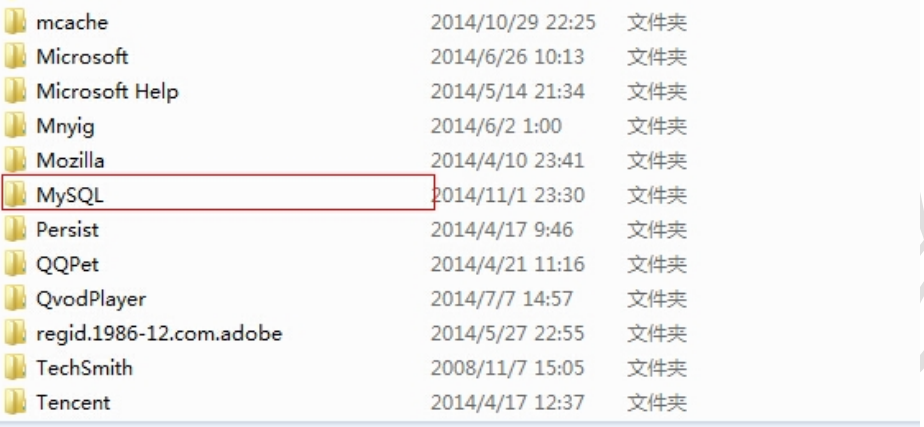Viewport: 924px width, 427px height.
Task: Select the Microsoft Help folder icon
Action: (15, 91)
